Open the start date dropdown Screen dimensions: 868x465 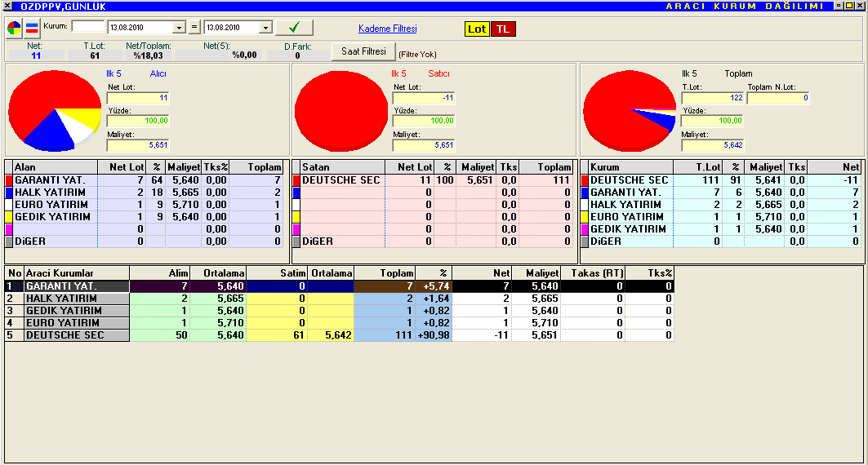tap(180, 28)
